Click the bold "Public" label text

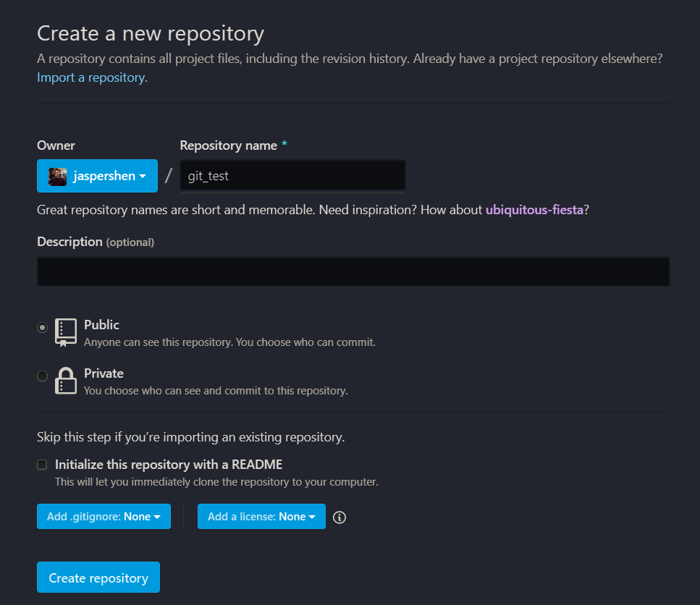tap(101, 325)
